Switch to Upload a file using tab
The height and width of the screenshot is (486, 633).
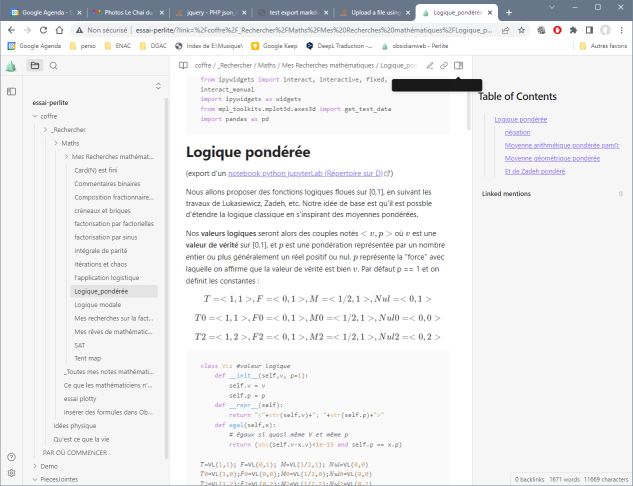[x=375, y=13]
